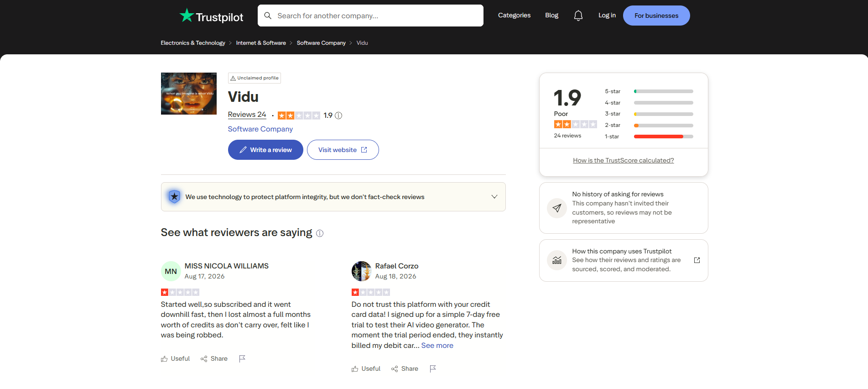Screen dimensions: 868x389
Task: Click the 'Aug 18, 2026' review date
Action: coord(396,277)
